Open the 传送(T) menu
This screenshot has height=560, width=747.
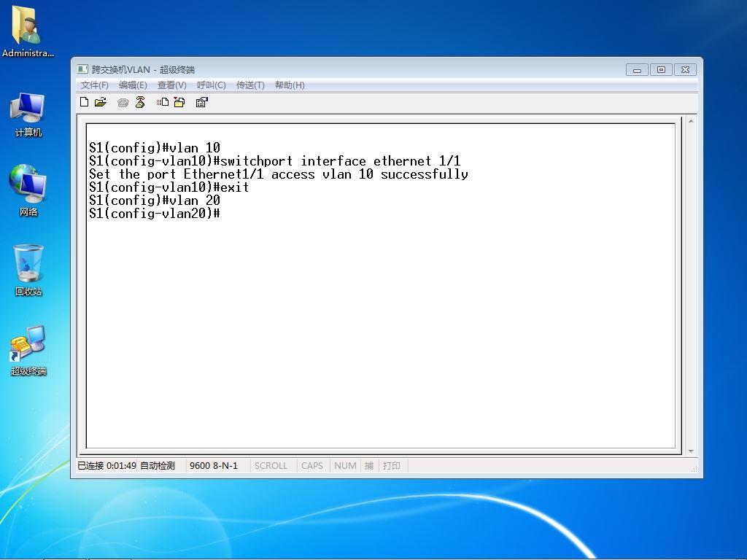pos(250,85)
